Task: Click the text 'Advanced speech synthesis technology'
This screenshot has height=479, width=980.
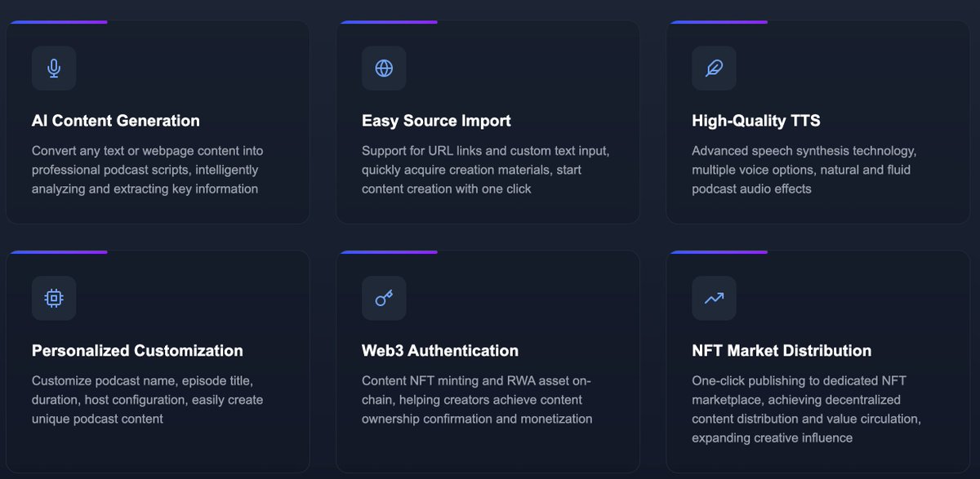Action: [x=804, y=151]
